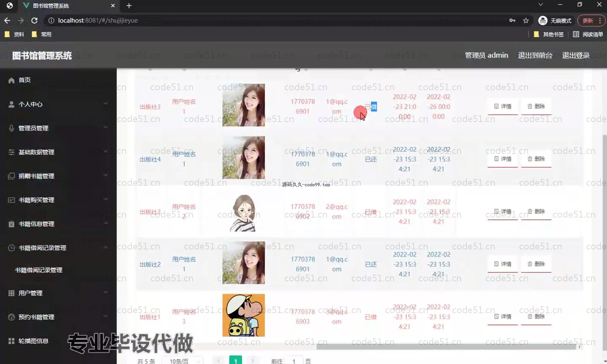Select page 1 in pagination
Image resolution: width=607 pixels, height=364 pixels.
(235, 360)
